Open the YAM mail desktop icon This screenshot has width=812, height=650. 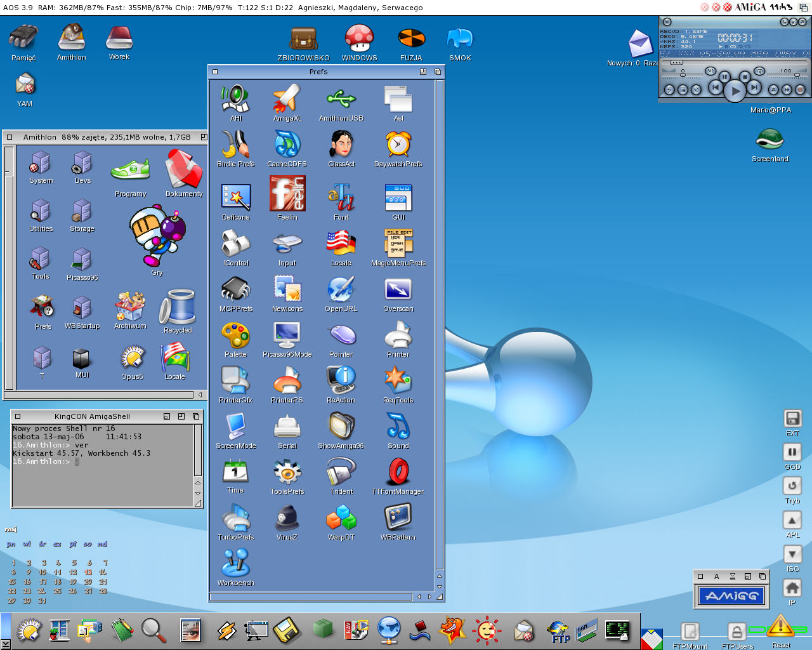(x=25, y=84)
